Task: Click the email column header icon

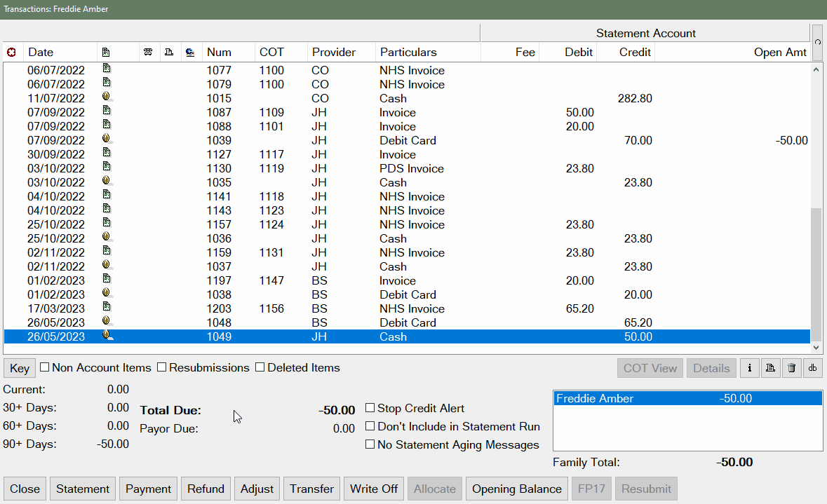Action: tap(190, 52)
